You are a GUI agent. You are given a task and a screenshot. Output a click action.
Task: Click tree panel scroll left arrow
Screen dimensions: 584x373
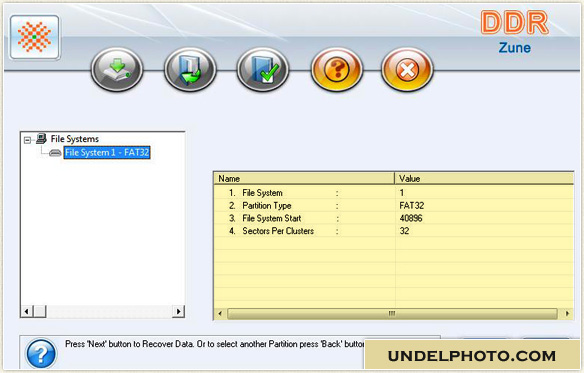coord(26,311)
